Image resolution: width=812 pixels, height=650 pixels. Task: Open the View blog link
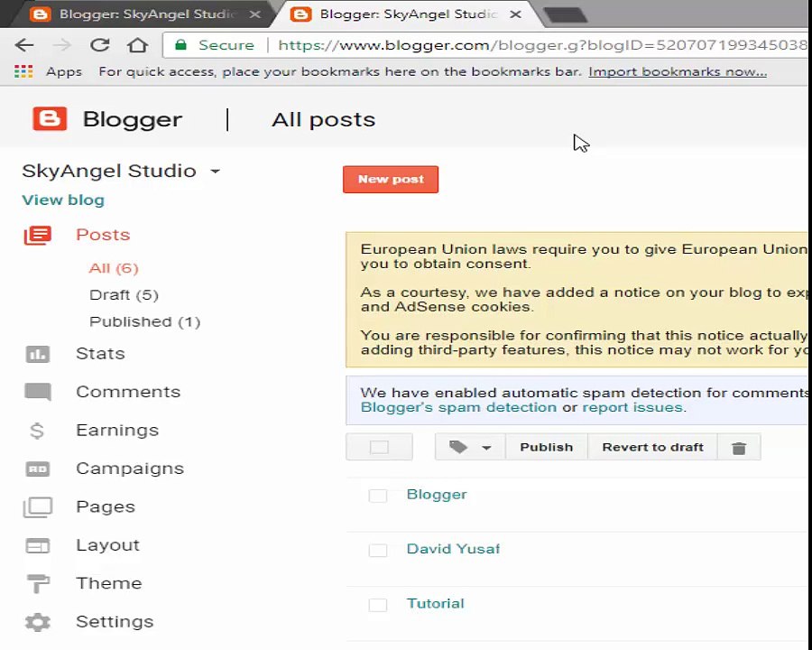(x=63, y=200)
